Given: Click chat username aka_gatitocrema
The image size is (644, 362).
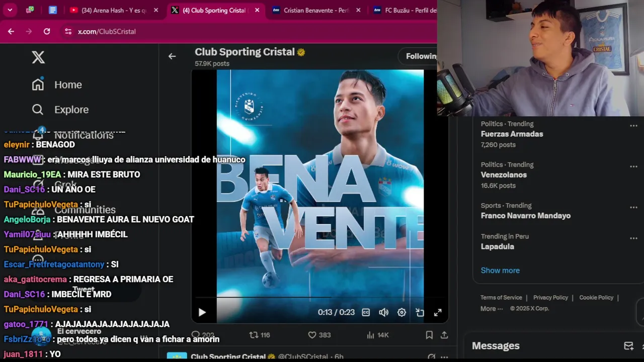Looking at the screenshot, I should point(35,279).
